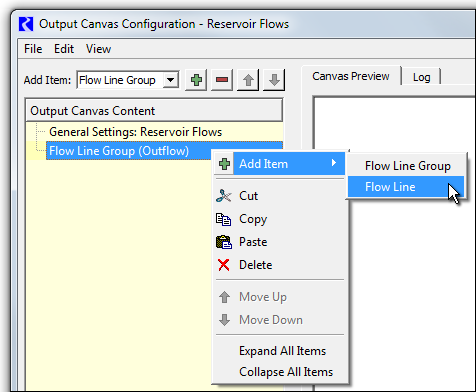Open the File menu
This screenshot has width=476, height=392.
33,49
